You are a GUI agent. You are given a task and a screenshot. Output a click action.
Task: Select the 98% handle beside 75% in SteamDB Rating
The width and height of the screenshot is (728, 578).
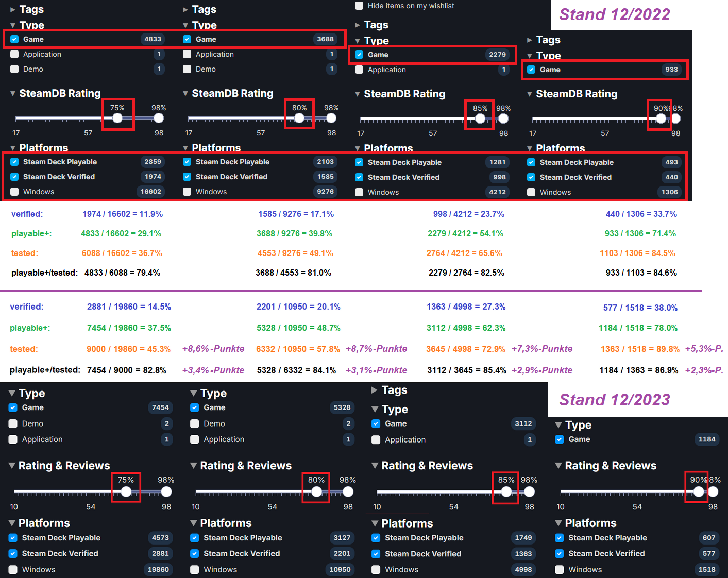coord(159,118)
